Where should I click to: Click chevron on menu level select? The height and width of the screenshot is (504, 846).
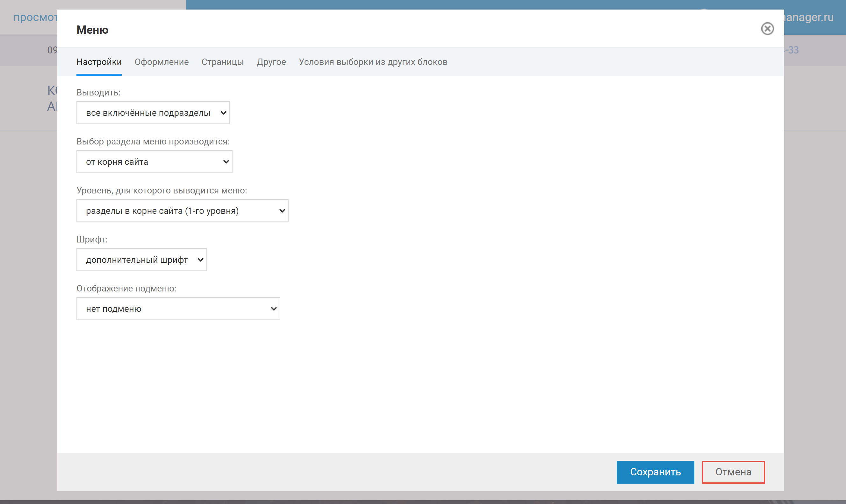tap(282, 211)
